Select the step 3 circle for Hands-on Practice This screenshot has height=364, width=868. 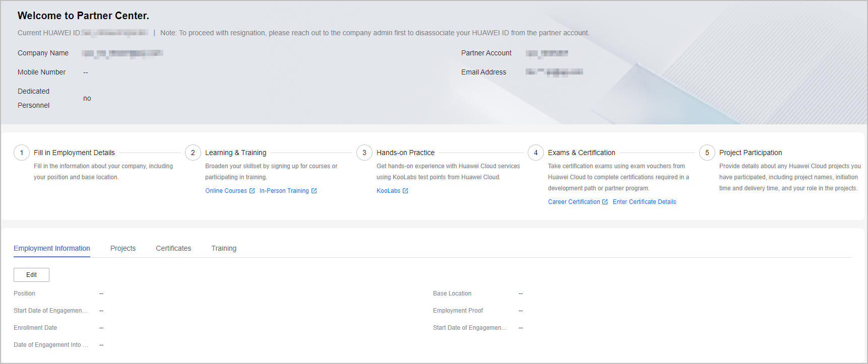pyautogui.click(x=364, y=153)
